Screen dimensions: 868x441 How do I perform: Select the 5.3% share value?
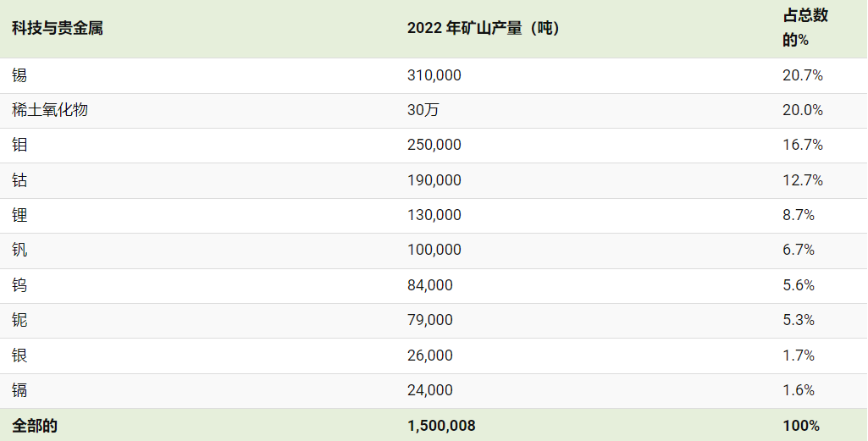[799, 320]
